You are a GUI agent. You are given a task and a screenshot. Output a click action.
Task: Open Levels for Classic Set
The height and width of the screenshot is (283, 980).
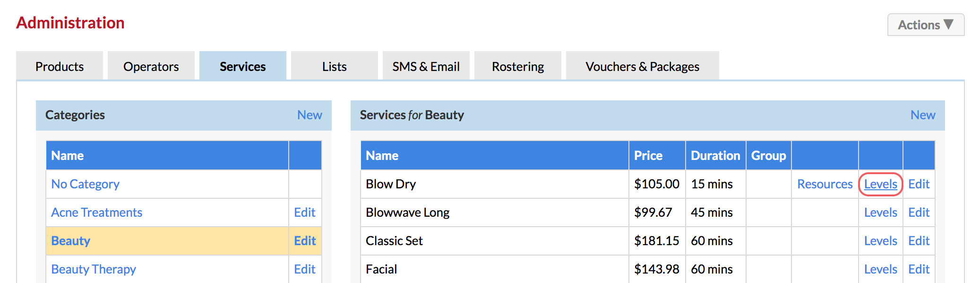pyautogui.click(x=881, y=241)
